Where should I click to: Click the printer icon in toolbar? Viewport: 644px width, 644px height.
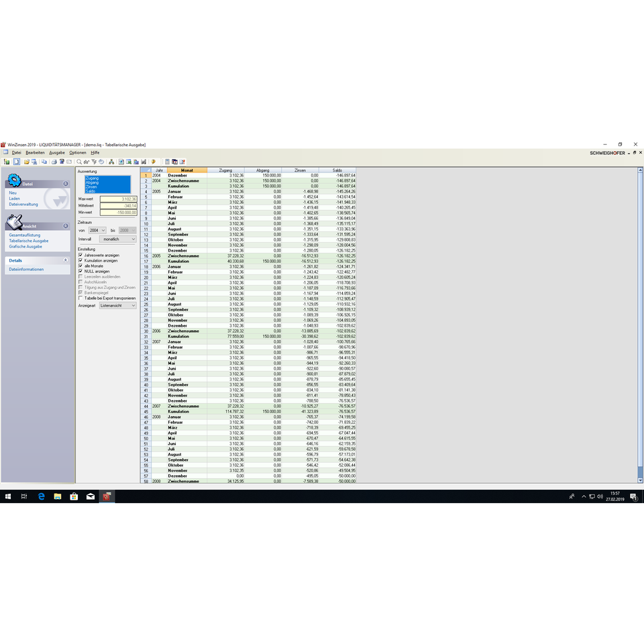tap(54, 162)
